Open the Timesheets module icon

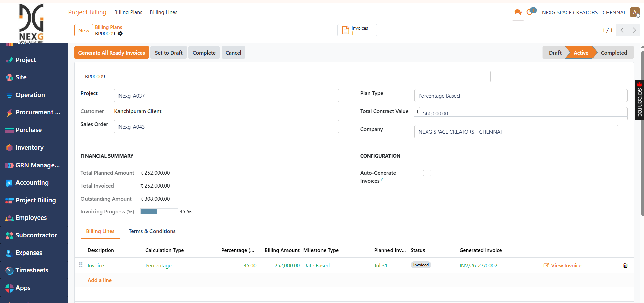pyautogui.click(x=9, y=270)
